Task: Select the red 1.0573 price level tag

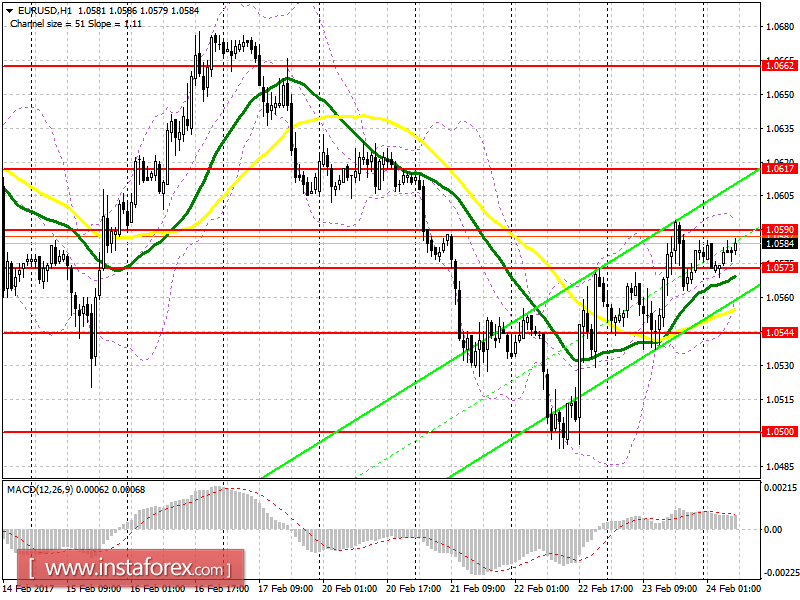Action: coord(780,267)
